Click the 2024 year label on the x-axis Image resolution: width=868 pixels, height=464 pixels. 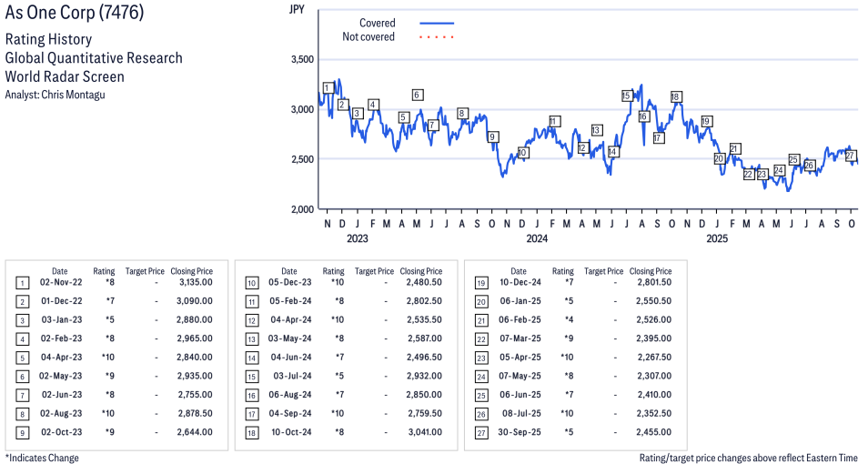(537, 239)
